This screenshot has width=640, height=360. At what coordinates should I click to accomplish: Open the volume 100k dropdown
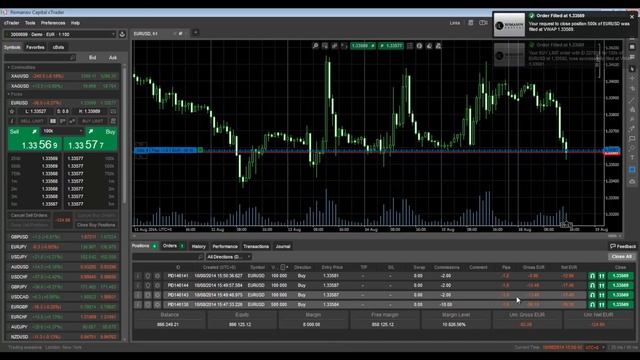click(63, 131)
